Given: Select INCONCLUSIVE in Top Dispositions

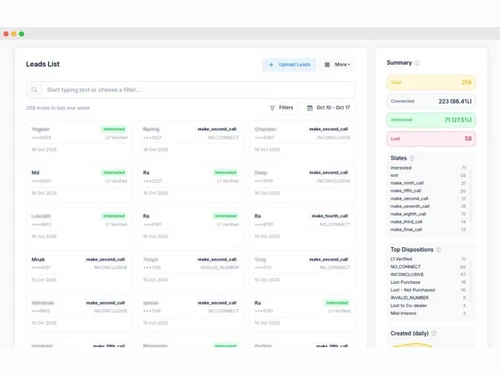Looking at the screenshot, I should coord(428,274).
